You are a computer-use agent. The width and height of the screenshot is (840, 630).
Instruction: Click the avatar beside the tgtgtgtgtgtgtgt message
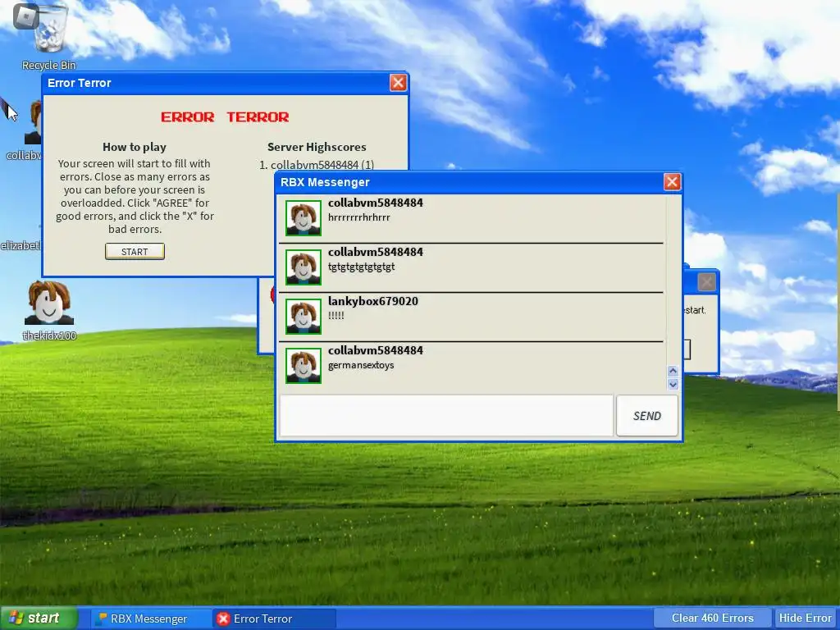tap(304, 267)
